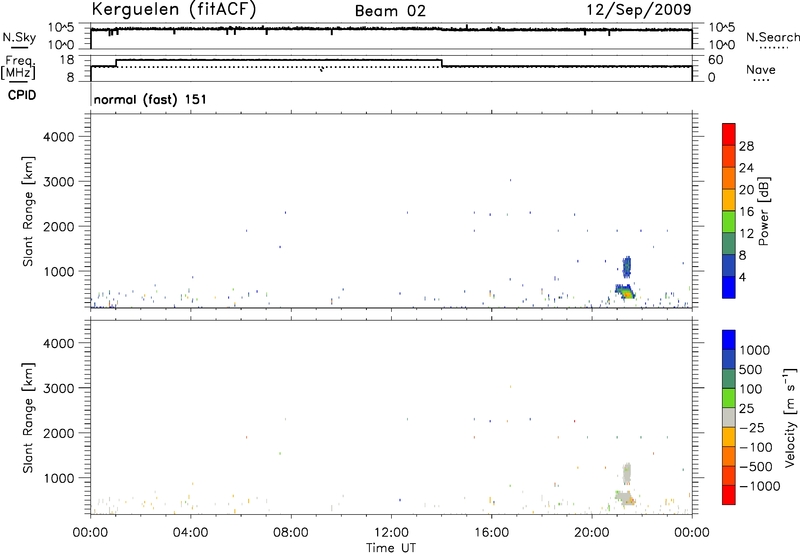Click the gray segment of velocity colorbar
Viewport: 800px width, 554px height.
point(729,418)
